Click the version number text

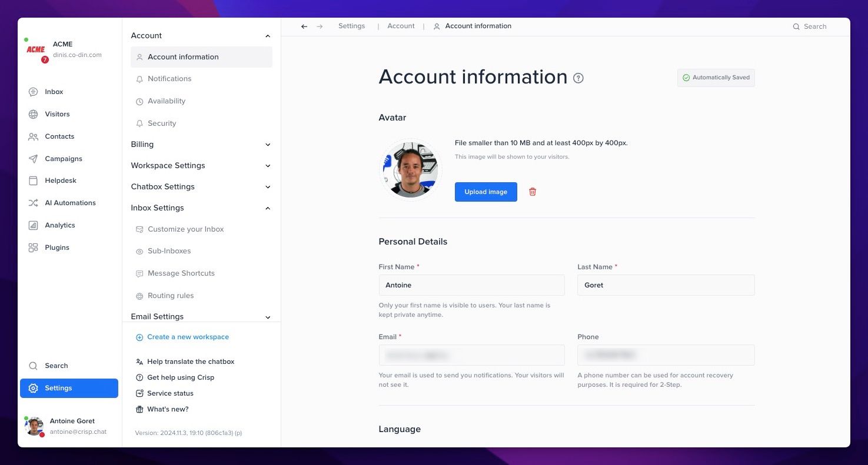pos(188,433)
